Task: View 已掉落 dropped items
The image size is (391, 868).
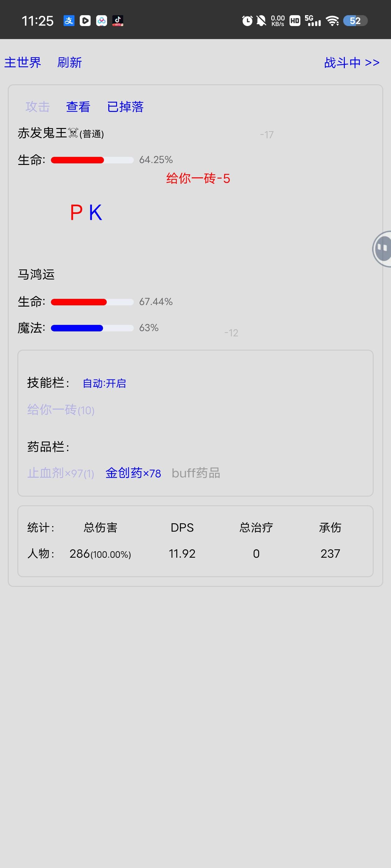Action: (x=125, y=107)
